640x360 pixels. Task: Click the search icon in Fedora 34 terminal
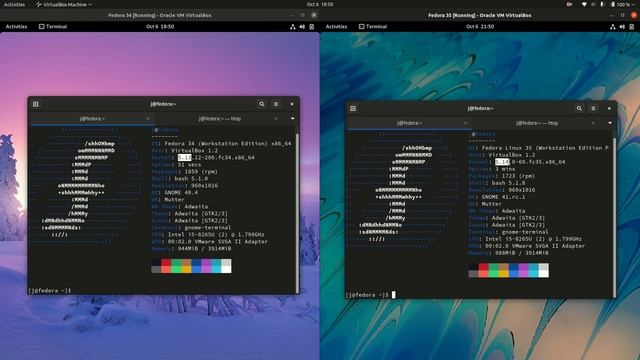[262, 104]
